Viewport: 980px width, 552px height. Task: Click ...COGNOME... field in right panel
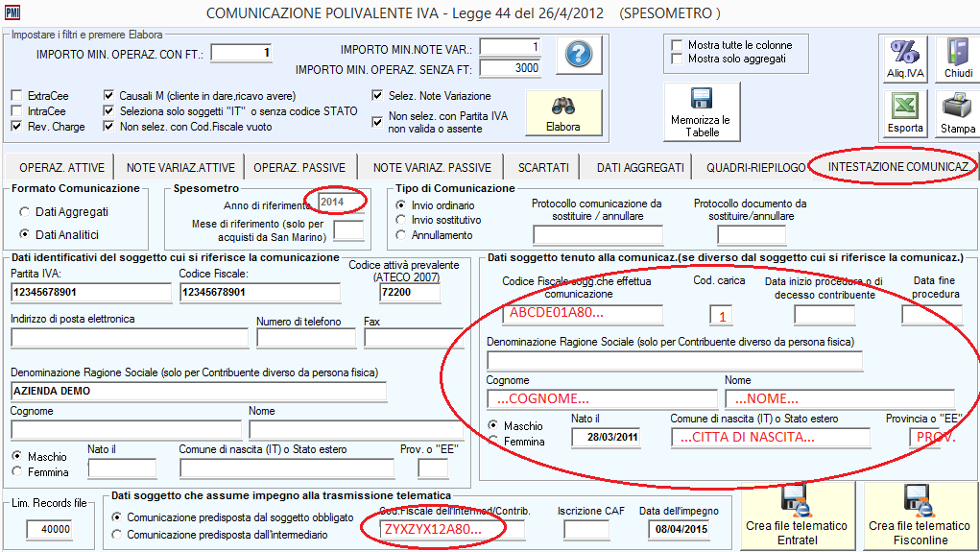pyautogui.click(x=602, y=398)
